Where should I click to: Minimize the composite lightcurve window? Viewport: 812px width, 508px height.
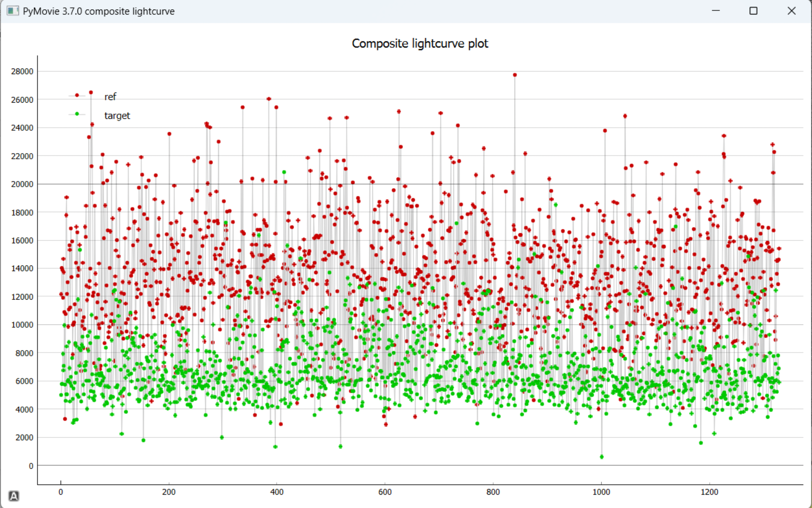pyautogui.click(x=716, y=11)
